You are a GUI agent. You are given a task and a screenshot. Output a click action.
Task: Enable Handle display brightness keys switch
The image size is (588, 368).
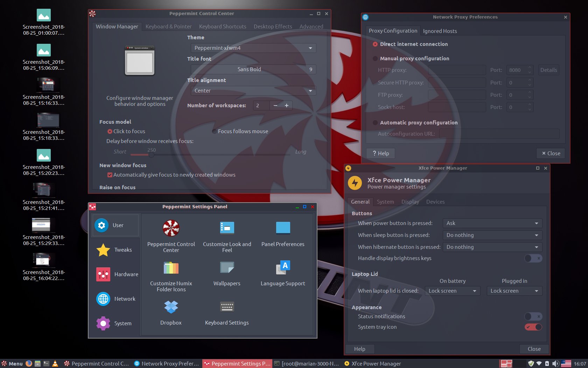pyautogui.click(x=533, y=258)
